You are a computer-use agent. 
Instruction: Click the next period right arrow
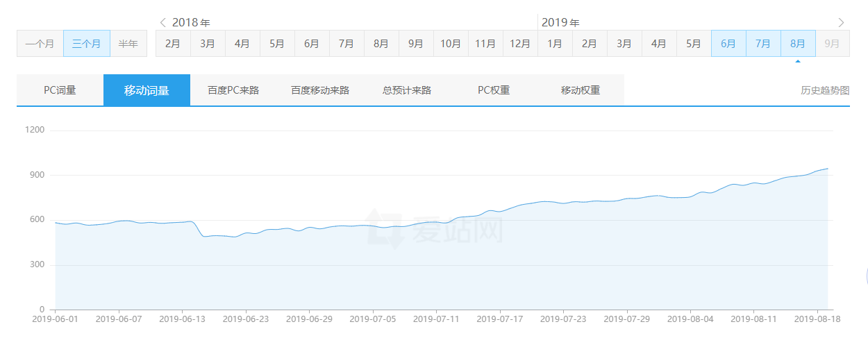pyautogui.click(x=841, y=22)
